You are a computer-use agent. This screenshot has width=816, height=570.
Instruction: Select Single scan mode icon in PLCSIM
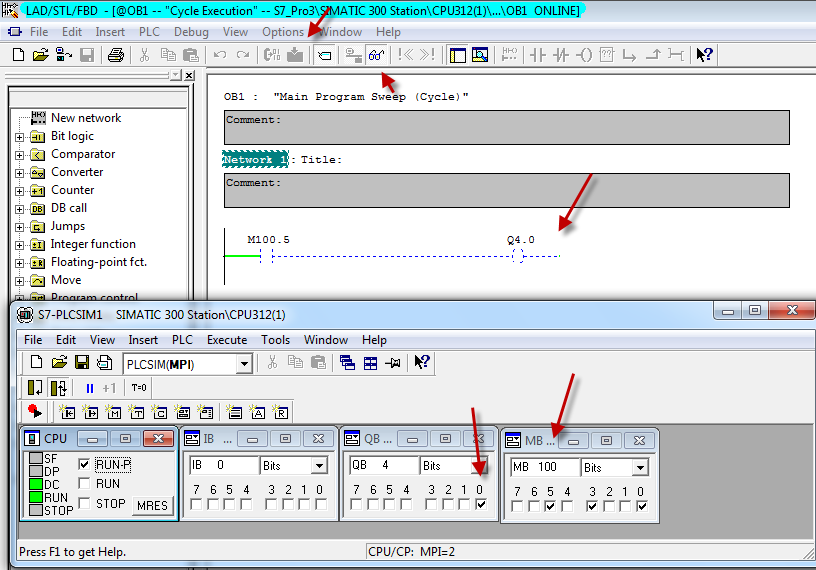click(35, 388)
